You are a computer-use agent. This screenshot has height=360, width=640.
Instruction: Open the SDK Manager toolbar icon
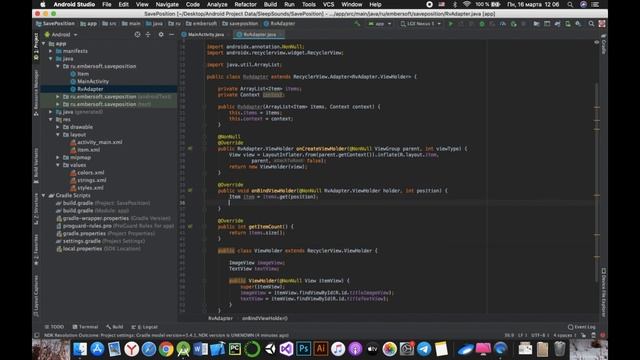click(578, 24)
